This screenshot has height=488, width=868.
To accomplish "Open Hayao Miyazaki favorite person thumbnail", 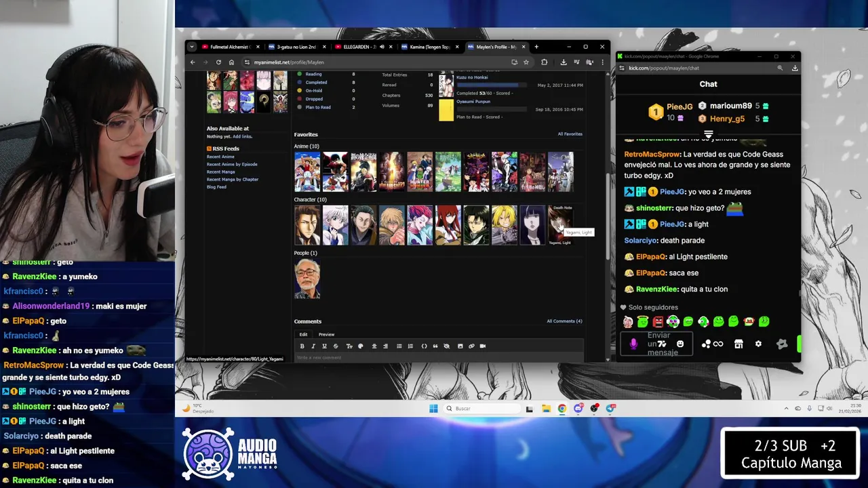I will point(307,279).
